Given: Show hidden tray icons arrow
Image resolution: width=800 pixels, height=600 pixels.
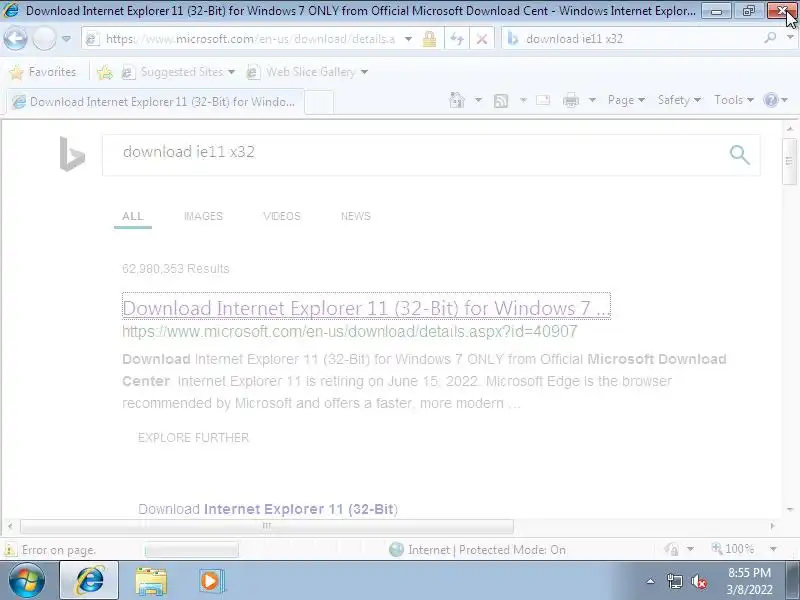Looking at the screenshot, I should (x=651, y=581).
